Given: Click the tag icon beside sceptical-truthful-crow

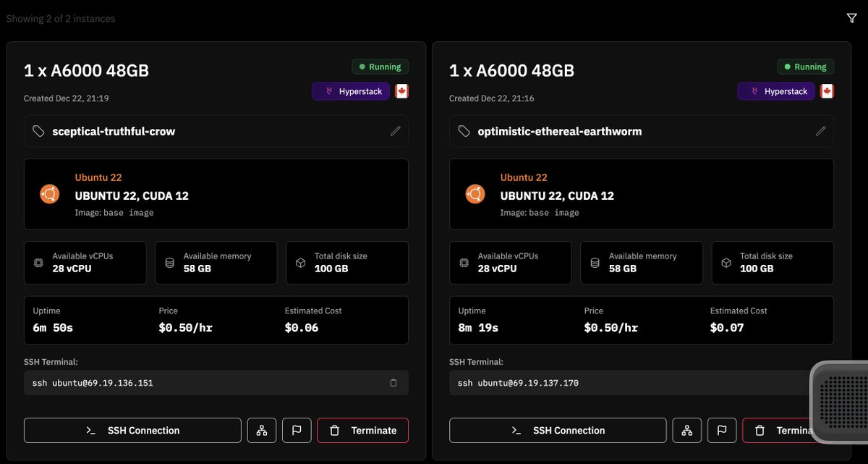Looking at the screenshot, I should (39, 132).
